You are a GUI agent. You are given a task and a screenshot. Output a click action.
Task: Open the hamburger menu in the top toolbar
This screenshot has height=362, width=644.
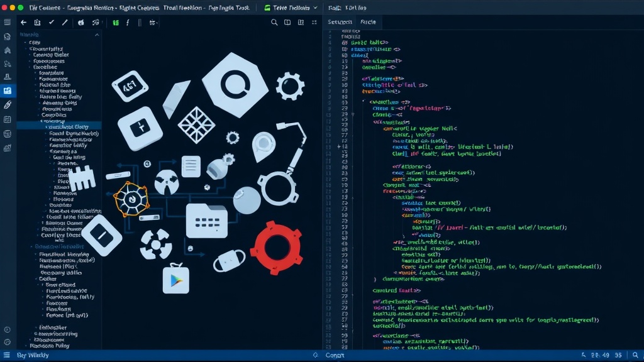7,22
